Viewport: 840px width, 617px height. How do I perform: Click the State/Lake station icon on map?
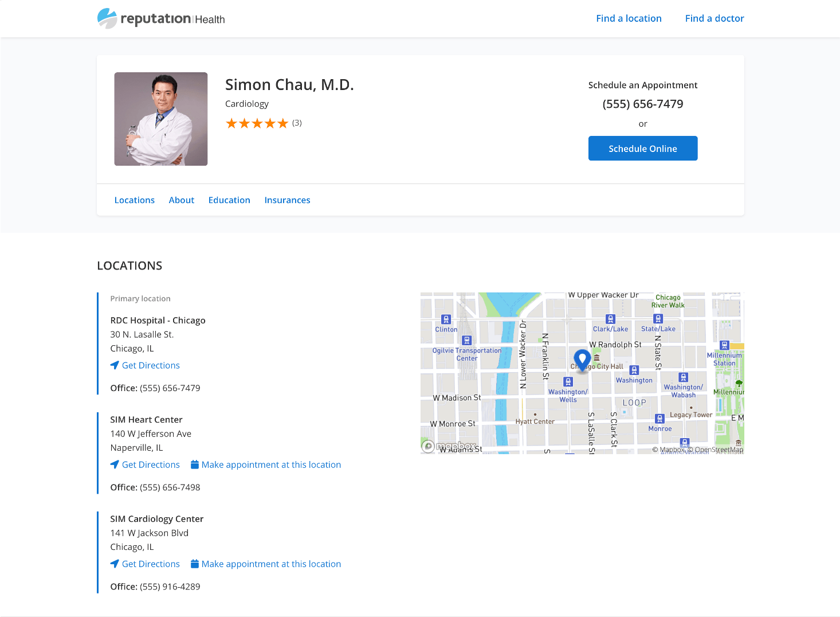tap(658, 319)
